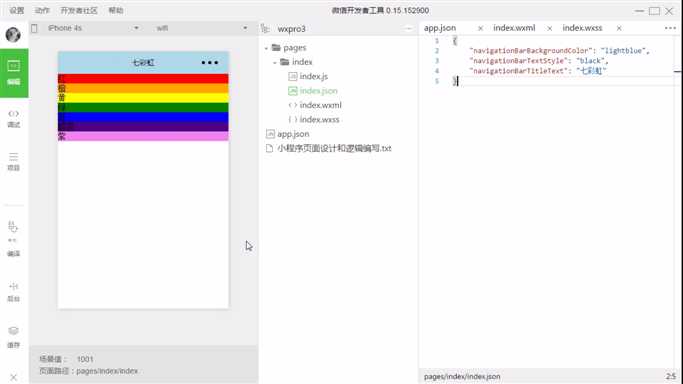The height and width of the screenshot is (384, 683).
Task: Open the 动作 menu
Action: [42, 10]
